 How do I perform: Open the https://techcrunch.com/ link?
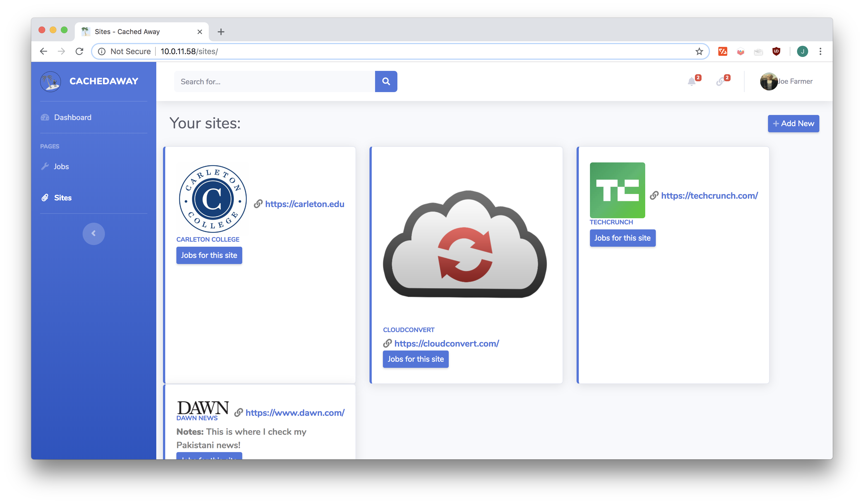pos(709,195)
